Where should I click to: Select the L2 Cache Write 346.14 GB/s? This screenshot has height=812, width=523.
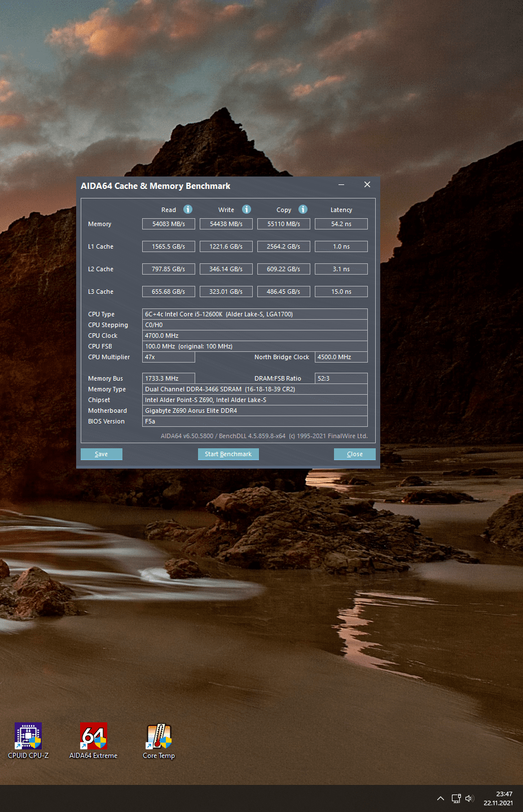point(226,269)
